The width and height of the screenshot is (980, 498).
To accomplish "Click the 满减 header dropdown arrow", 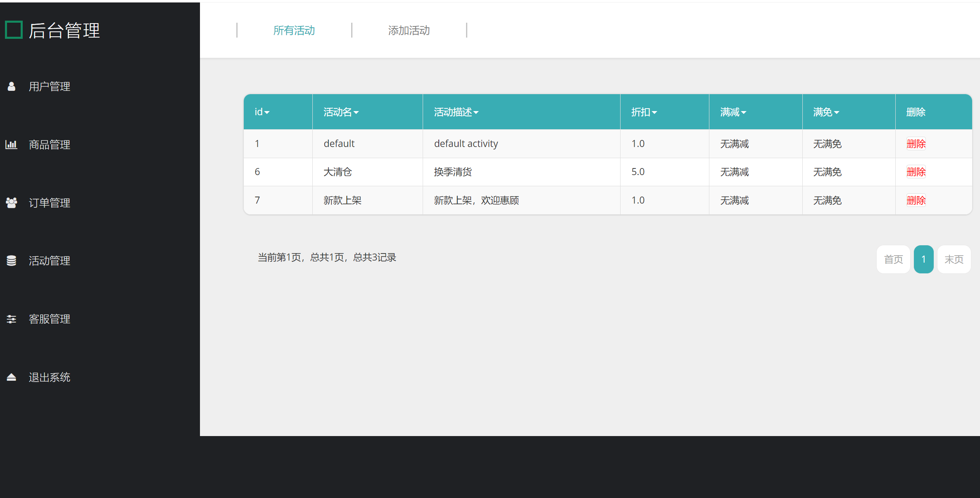I will point(745,112).
